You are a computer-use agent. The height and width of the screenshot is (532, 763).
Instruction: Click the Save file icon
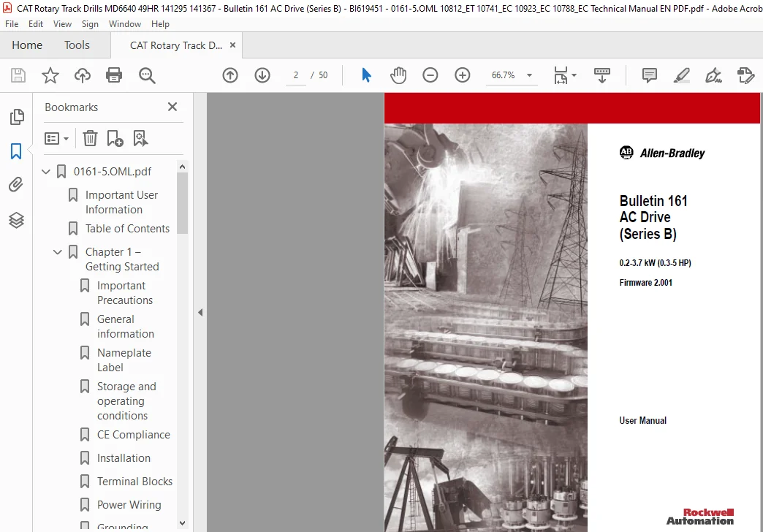tap(18, 75)
